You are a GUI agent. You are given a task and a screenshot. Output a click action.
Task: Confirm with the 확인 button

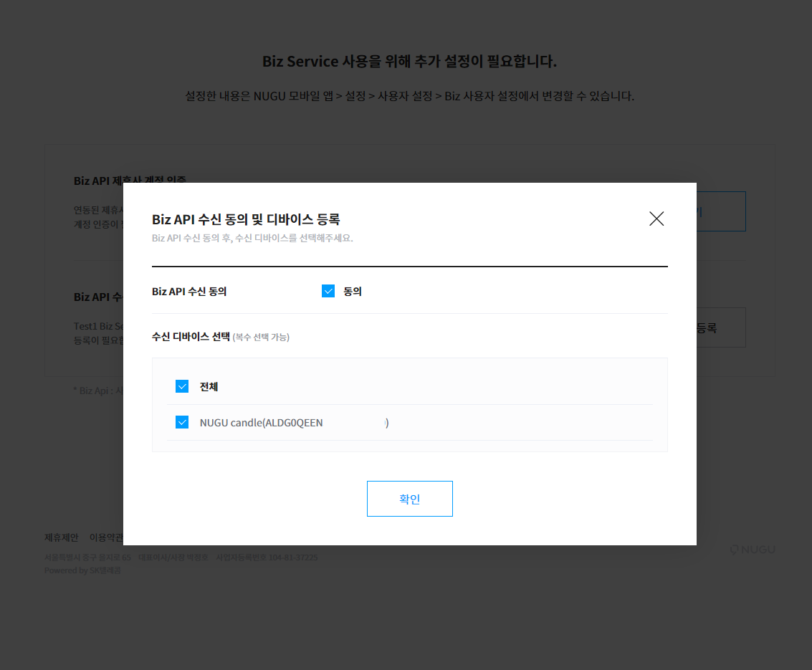pos(410,499)
